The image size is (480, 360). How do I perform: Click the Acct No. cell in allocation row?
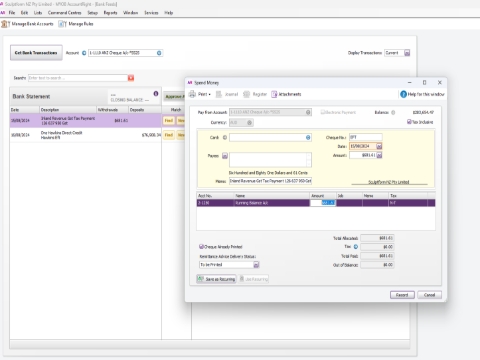coord(215,203)
